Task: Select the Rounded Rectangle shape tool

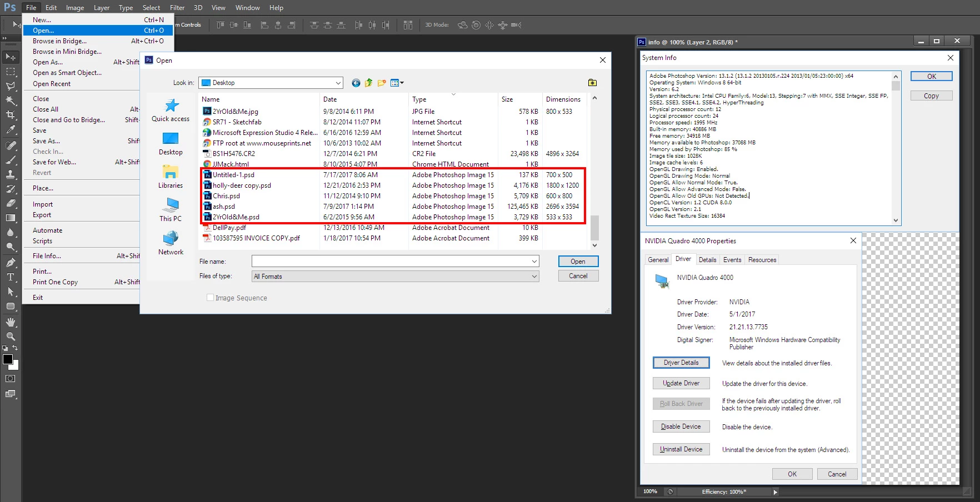Action: [11, 306]
